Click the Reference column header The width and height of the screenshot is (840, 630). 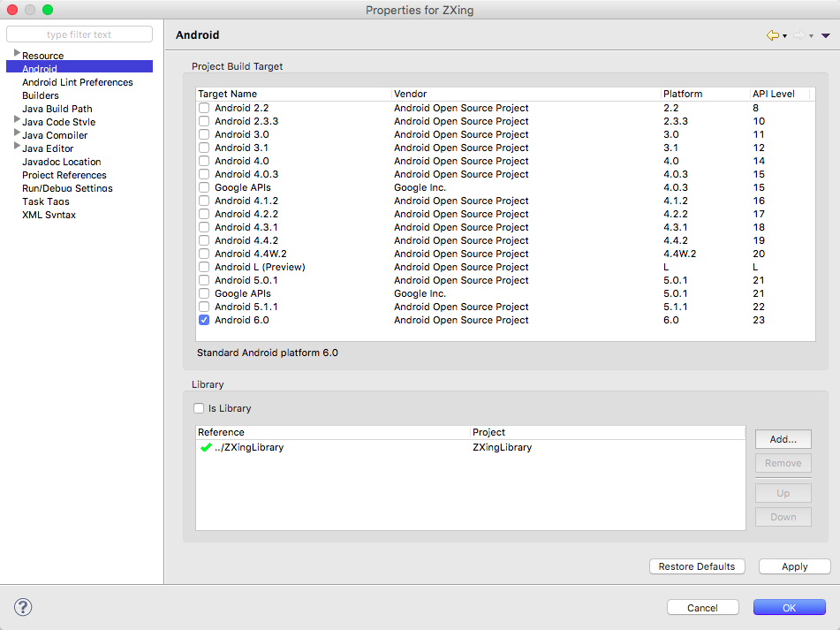[x=333, y=432]
